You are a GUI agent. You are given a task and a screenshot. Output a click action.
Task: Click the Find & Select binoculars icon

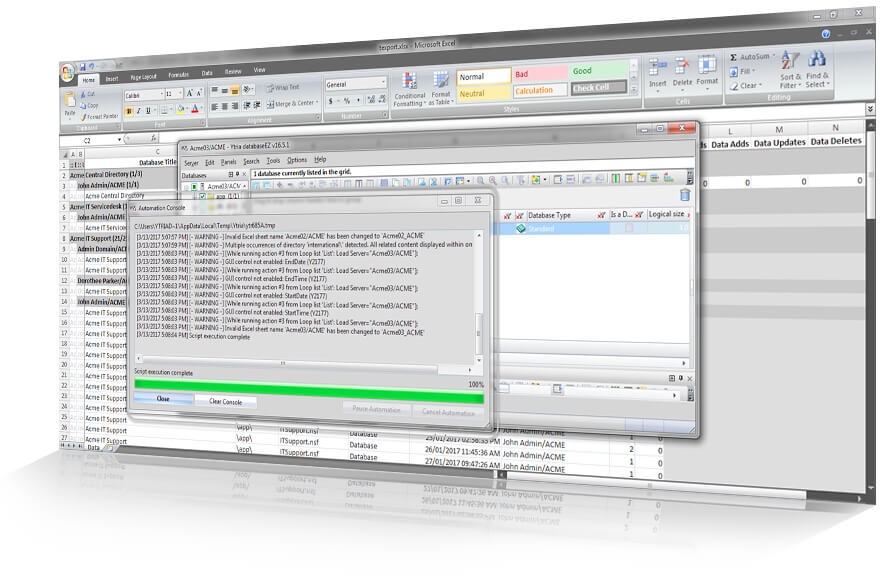pyautogui.click(x=816, y=58)
